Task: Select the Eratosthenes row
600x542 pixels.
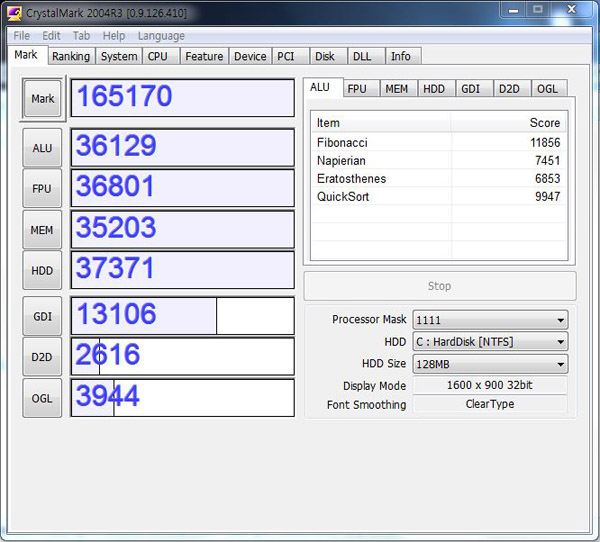Action: (x=439, y=178)
